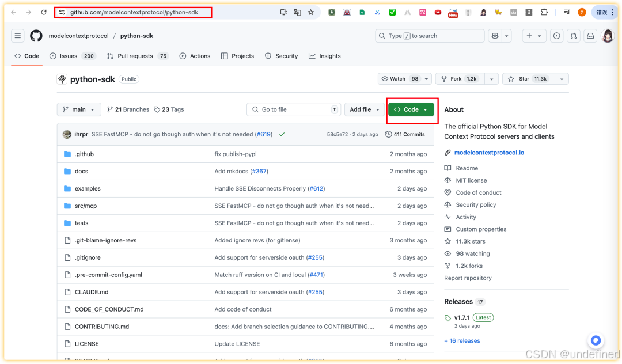The width and height of the screenshot is (622, 364).
Task: Open the modelcontextprotocol.io website link
Action: pos(489,153)
